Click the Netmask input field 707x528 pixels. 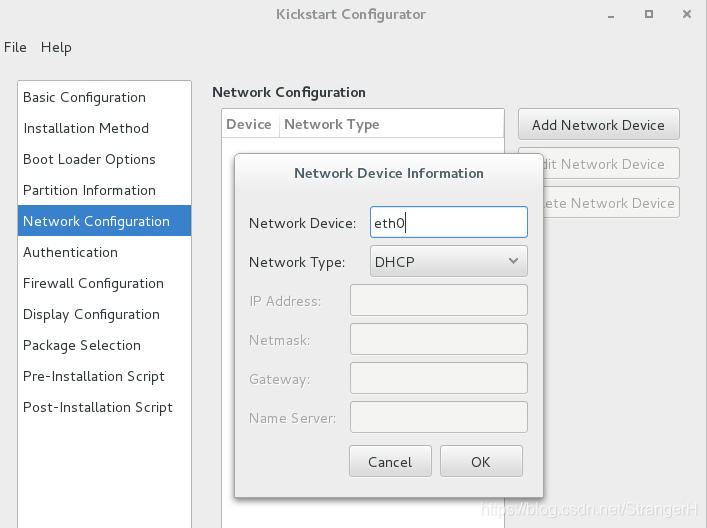coord(439,339)
